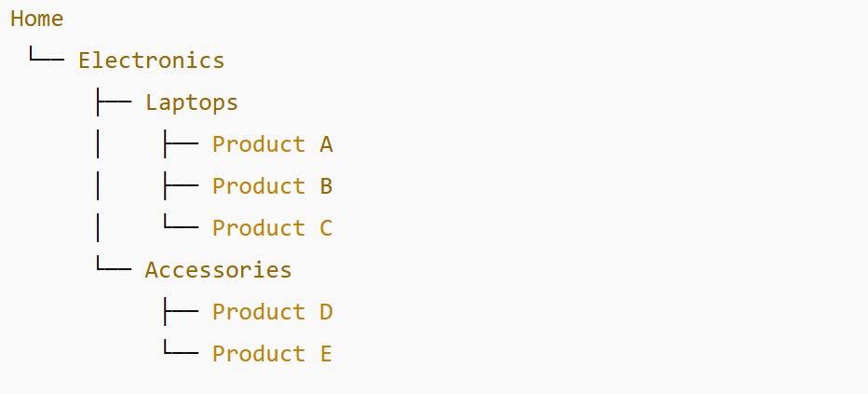
Task: Click the Home root link
Action: (x=37, y=19)
